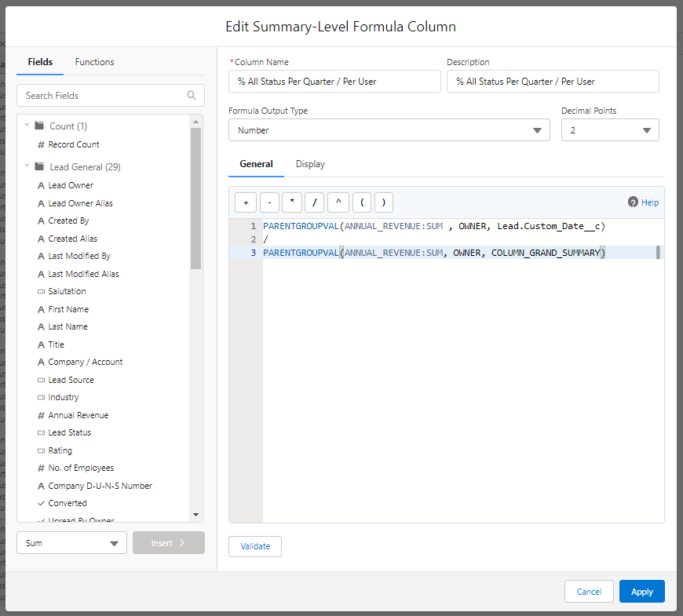
Task: Click the Apply button
Action: tap(642, 592)
